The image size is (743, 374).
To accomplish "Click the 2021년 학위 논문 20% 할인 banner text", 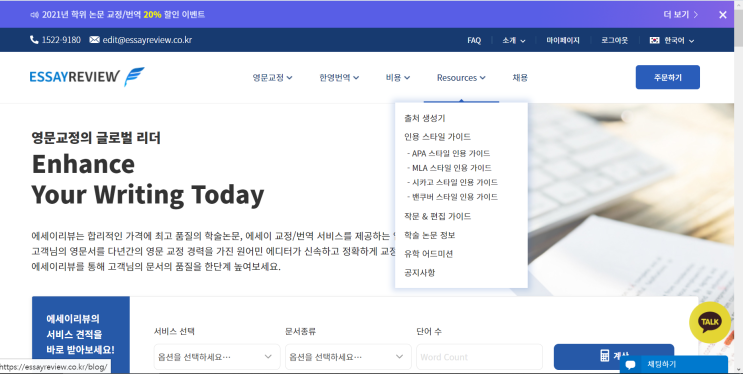I will click(123, 15).
